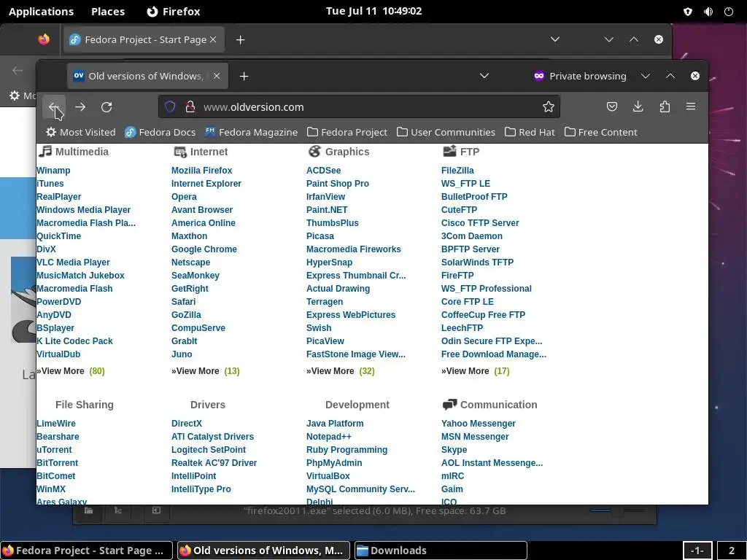
Task: Open the Fedora Magazine bookmark
Action: pos(251,132)
